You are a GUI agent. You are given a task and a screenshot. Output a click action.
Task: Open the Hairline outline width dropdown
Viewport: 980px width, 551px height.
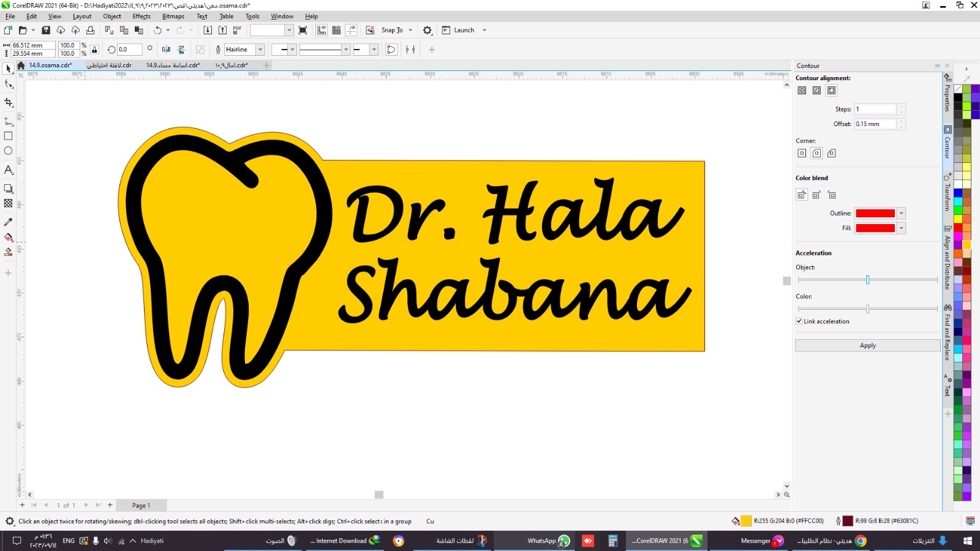[260, 50]
